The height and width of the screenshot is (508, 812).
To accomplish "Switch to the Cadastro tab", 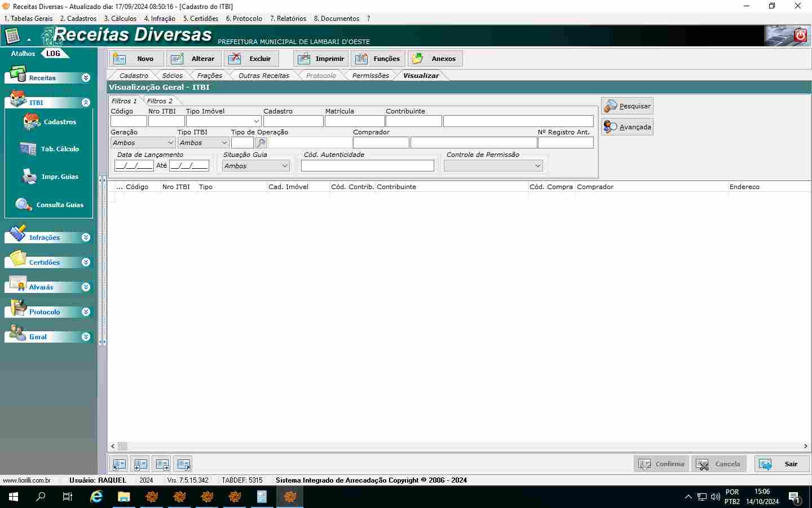I will [134, 76].
